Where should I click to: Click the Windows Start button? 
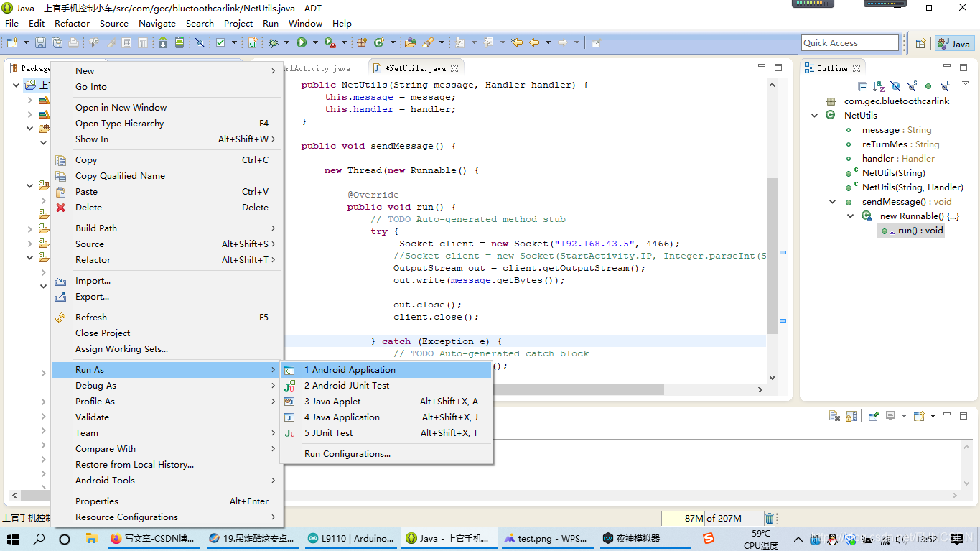tap(13, 538)
